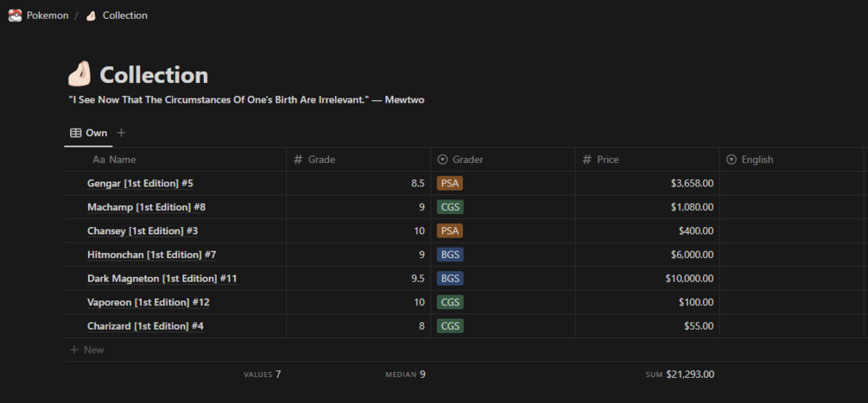Select price cell $100.00
The width and height of the screenshot is (868, 403).
[647, 302]
